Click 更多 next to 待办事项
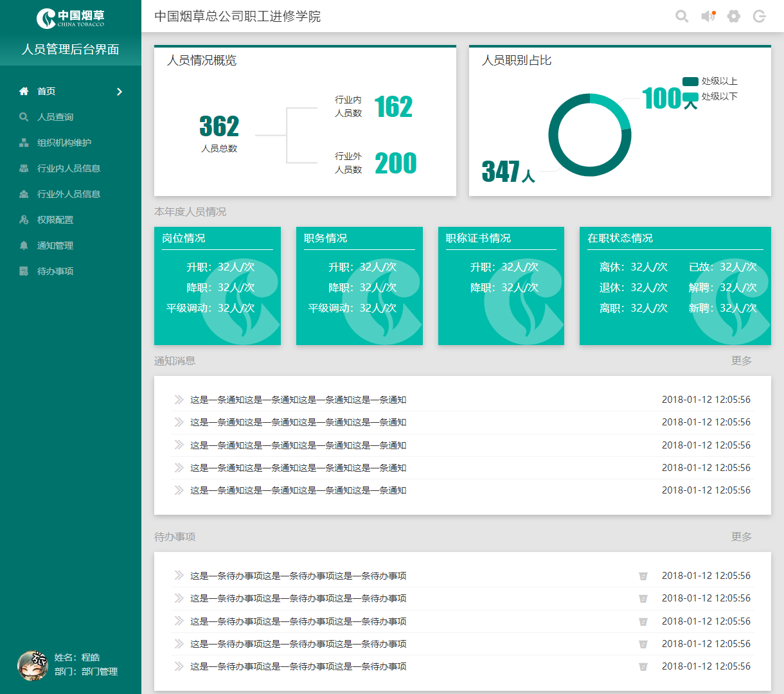 click(742, 536)
